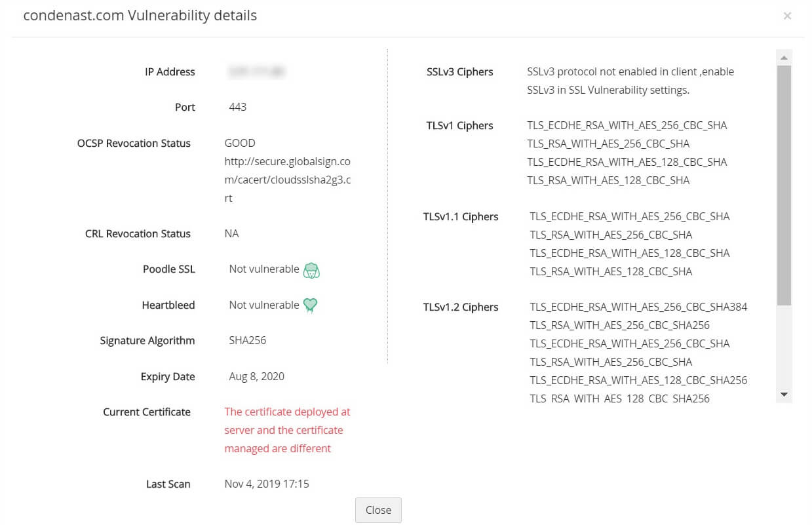
Task: Click the scrollbar up arrow
Action: pyautogui.click(x=784, y=58)
